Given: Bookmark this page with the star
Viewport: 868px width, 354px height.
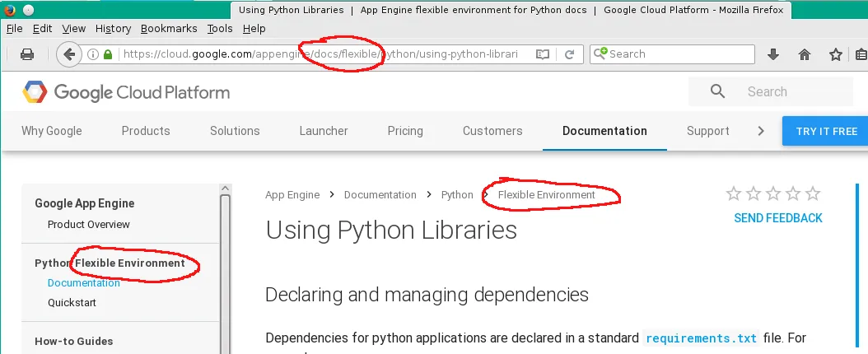Looking at the screenshot, I should 836,54.
